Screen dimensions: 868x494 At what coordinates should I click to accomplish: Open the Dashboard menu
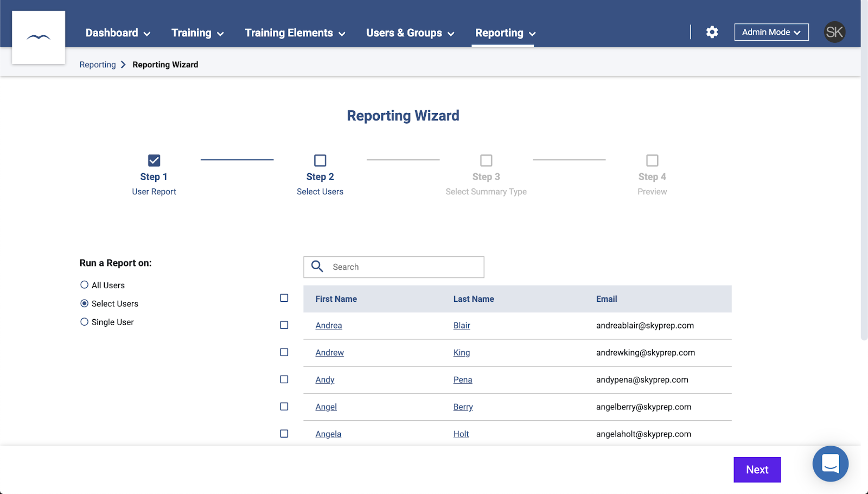tap(118, 33)
